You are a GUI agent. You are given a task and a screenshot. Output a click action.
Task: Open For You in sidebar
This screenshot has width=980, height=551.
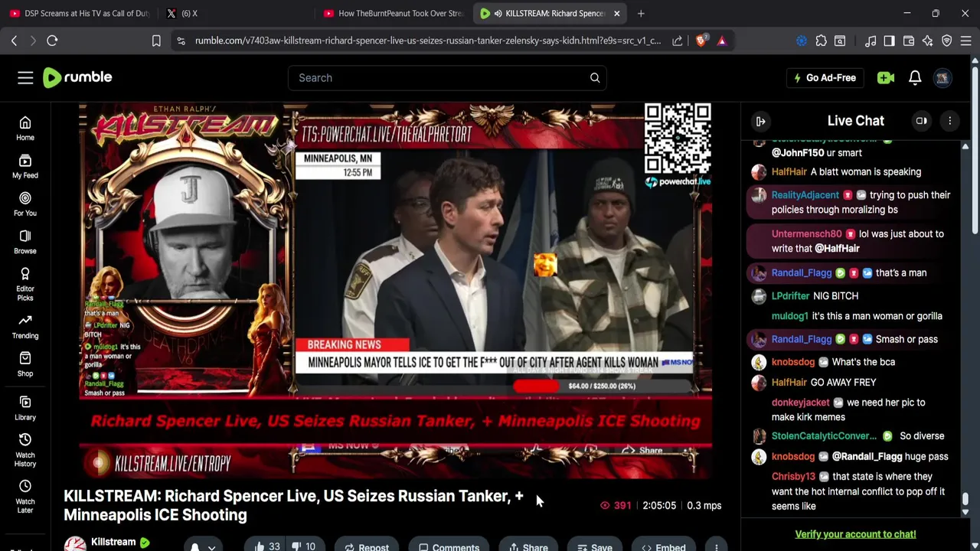(x=25, y=204)
